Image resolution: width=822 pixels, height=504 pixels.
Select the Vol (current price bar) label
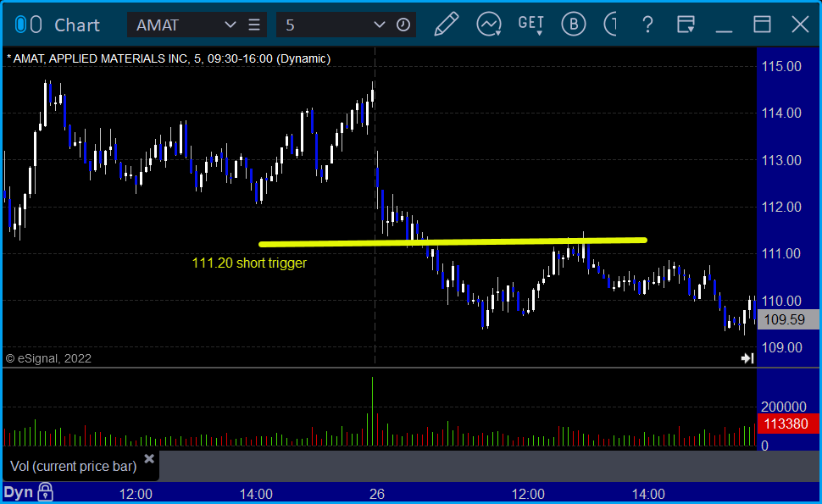pyautogui.click(x=74, y=466)
